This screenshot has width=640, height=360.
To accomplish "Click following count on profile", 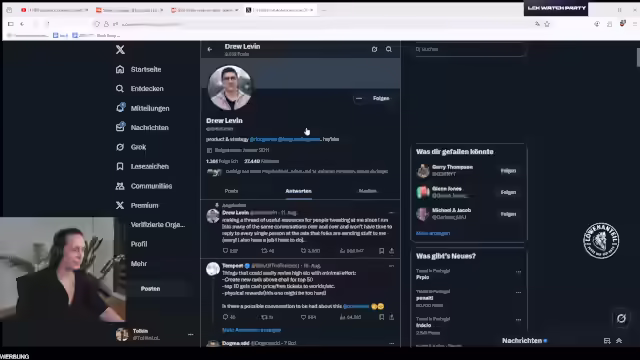I will pos(222,161).
